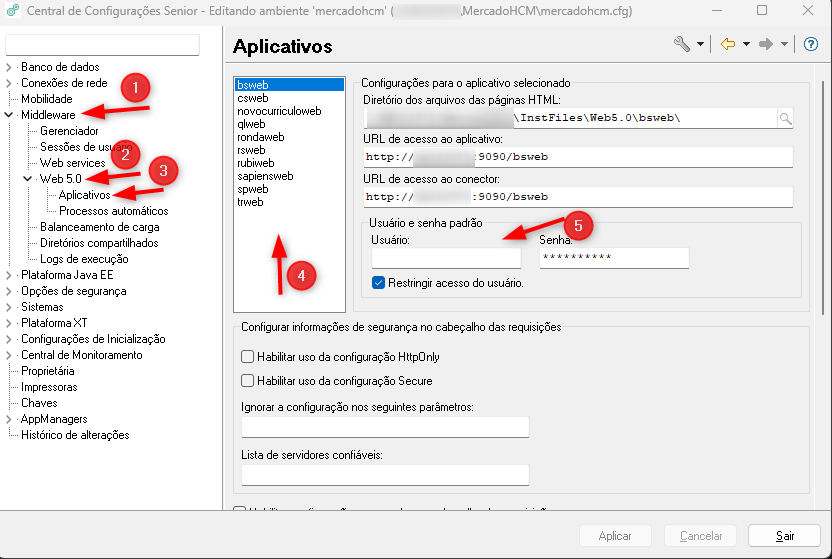The image size is (832, 559).
Task: Enable 'Habilitar uso da configuração HttpOnly' checkbox
Action: click(x=248, y=357)
